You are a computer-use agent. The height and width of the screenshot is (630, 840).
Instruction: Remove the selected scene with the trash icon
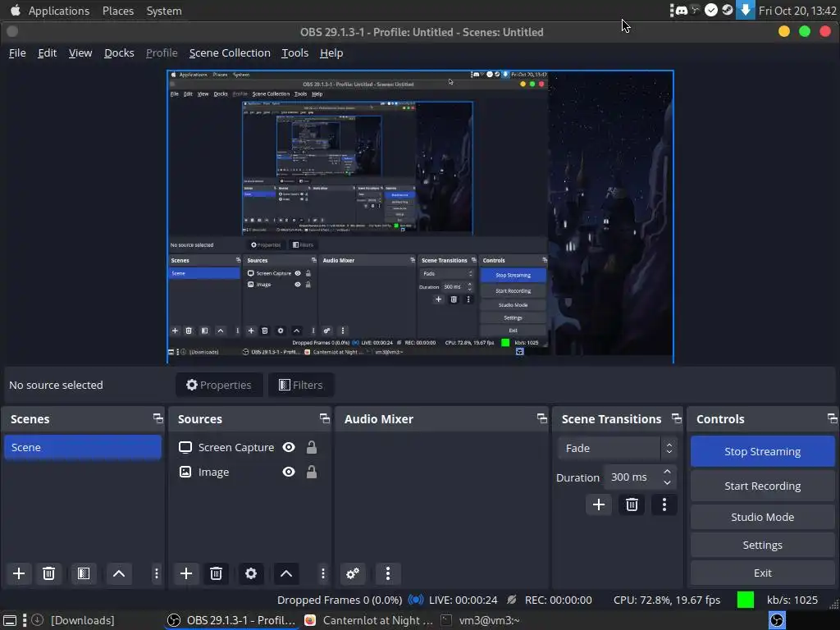point(48,573)
